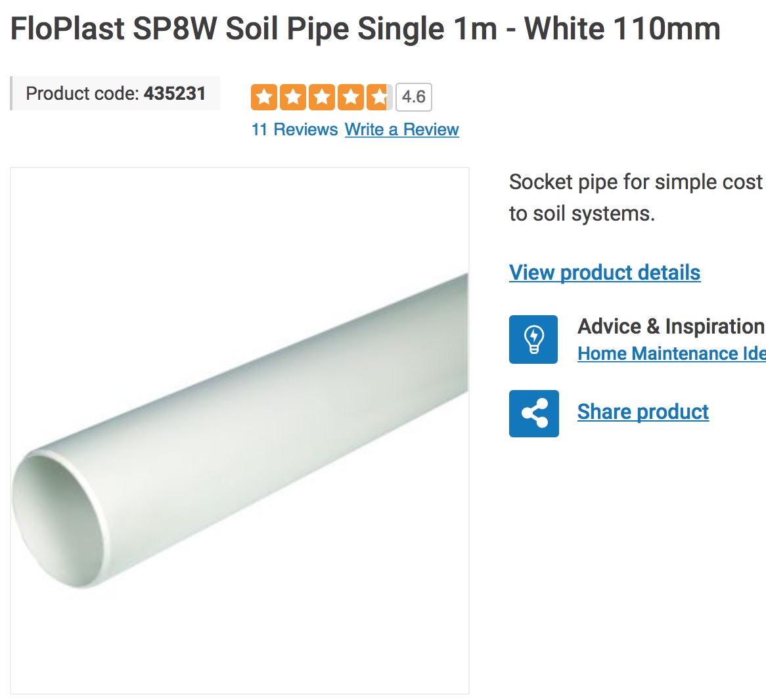Click the blue share icon
This screenshot has height=700, width=766.
[x=533, y=414]
